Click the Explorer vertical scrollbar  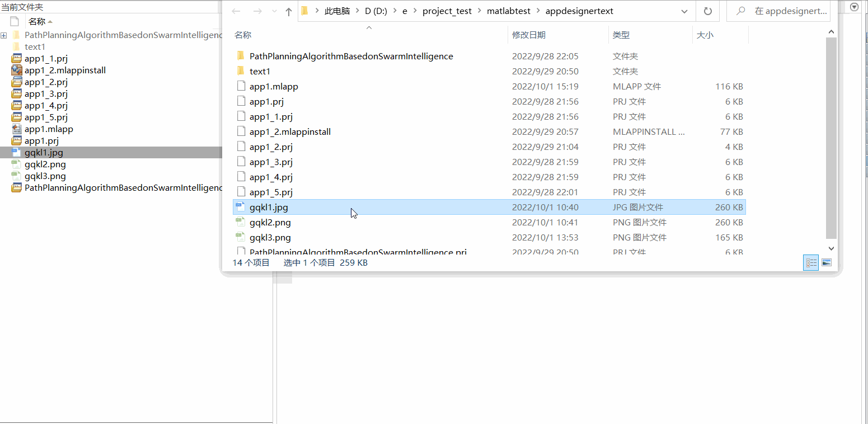click(831, 138)
